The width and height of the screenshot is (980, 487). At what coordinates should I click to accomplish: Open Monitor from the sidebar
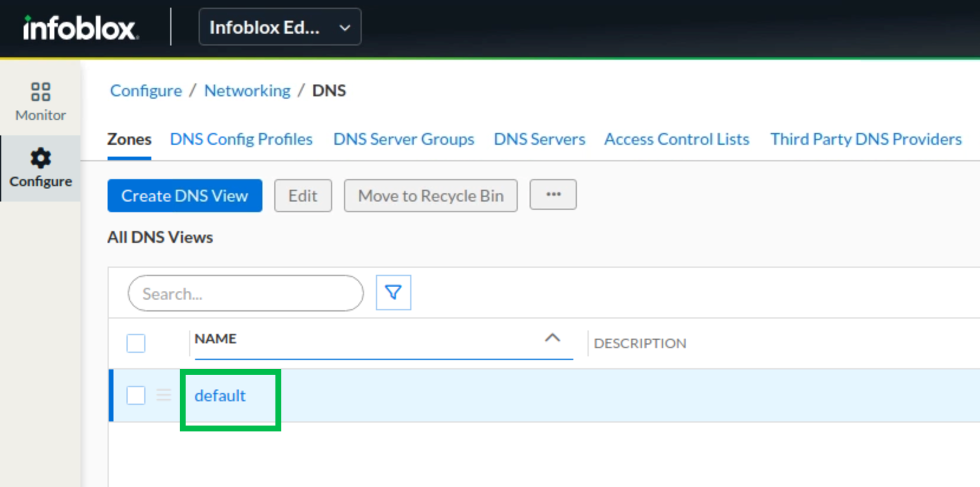40,102
